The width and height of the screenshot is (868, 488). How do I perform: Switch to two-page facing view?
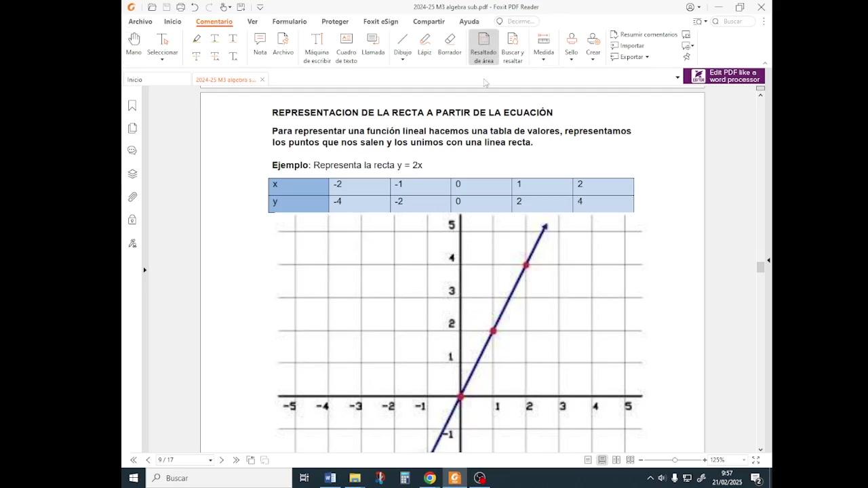pyautogui.click(x=616, y=460)
